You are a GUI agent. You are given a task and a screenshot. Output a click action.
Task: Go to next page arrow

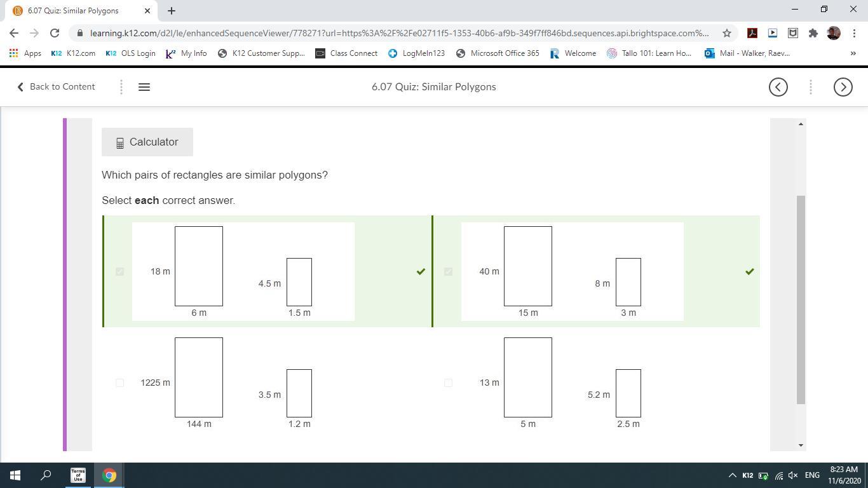[843, 87]
